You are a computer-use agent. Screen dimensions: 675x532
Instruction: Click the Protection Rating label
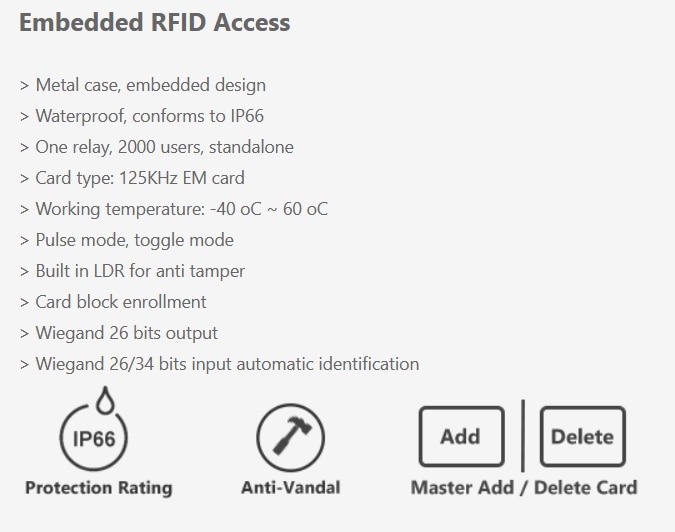coord(99,488)
